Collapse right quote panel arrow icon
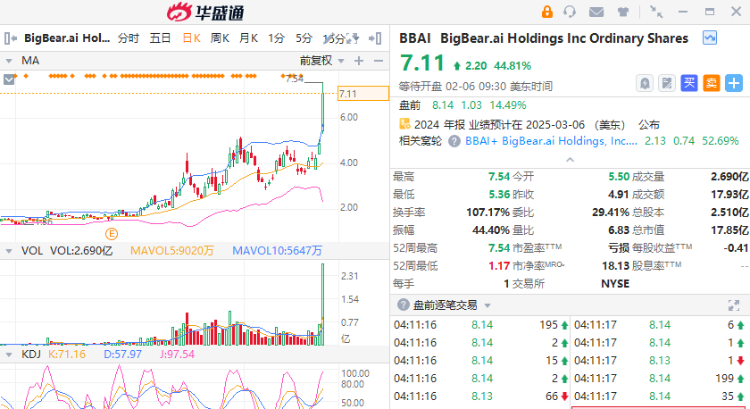Image resolution: width=750 pixels, height=409 pixels. (x=375, y=38)
